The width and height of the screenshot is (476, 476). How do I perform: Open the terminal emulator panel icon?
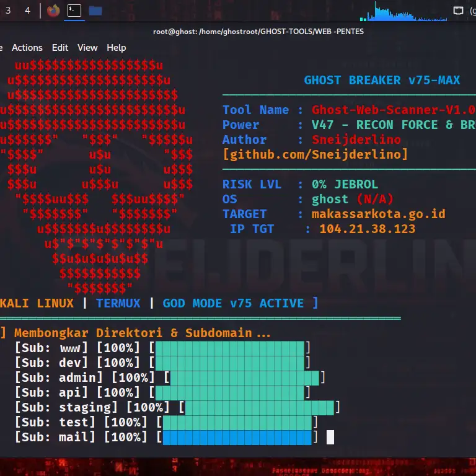pos(74,11)
